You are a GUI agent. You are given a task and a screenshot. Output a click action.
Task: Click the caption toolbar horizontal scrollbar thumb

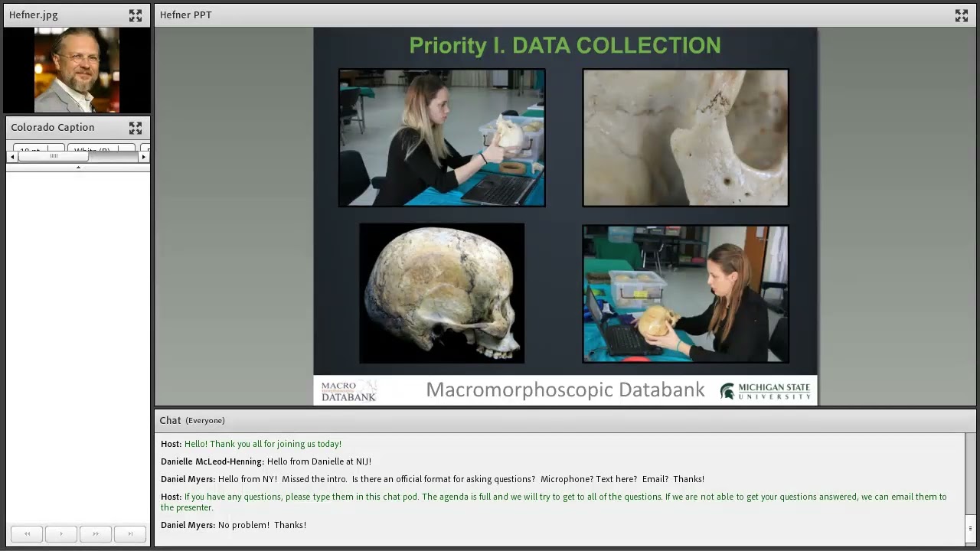(x=54, y=156)
